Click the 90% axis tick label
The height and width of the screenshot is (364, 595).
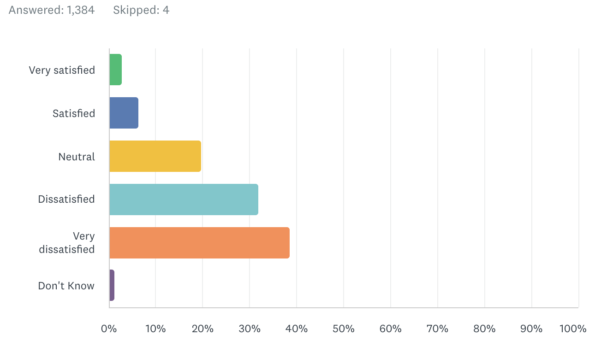tap(531, 329)
